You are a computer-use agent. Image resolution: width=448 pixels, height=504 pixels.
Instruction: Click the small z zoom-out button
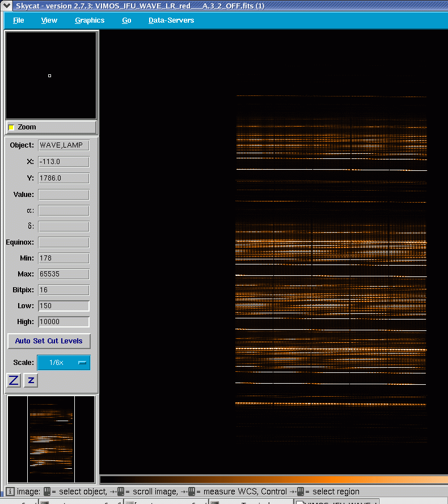[31, 381]
